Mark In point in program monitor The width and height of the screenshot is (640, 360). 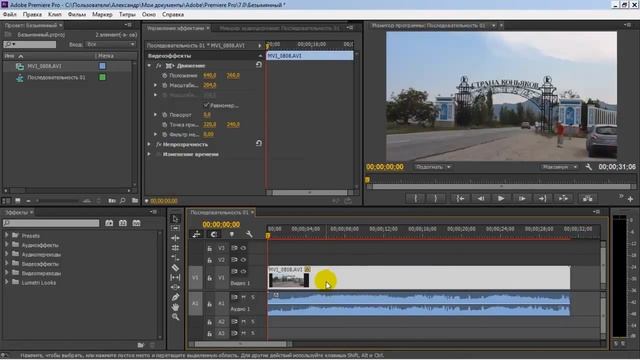(416, 199)
